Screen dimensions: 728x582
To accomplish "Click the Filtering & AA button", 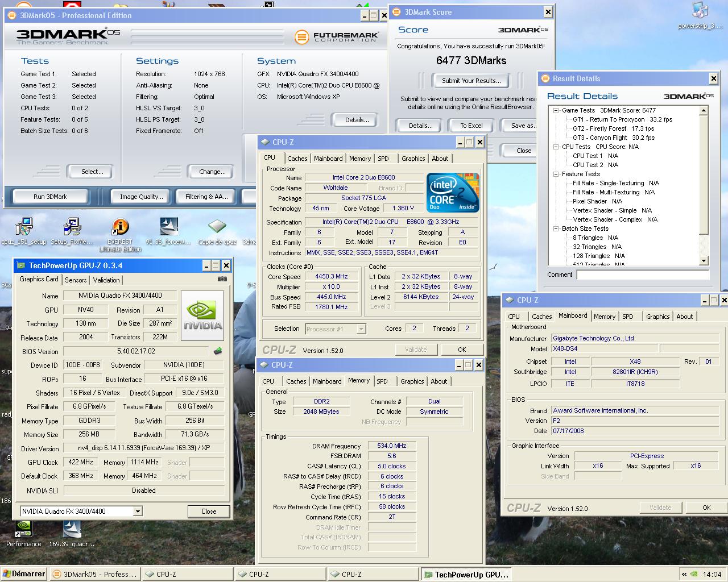I will click(x=206, y=197).
